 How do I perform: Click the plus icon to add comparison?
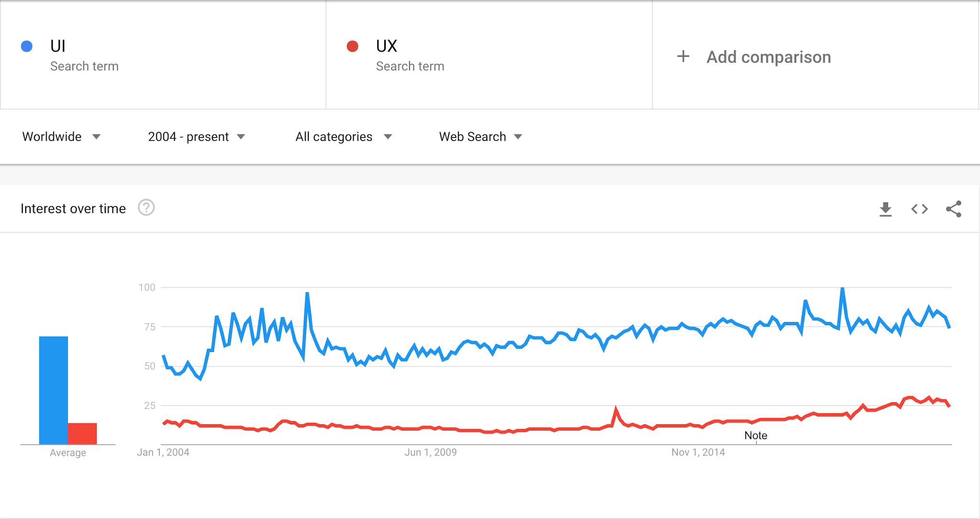683,56
